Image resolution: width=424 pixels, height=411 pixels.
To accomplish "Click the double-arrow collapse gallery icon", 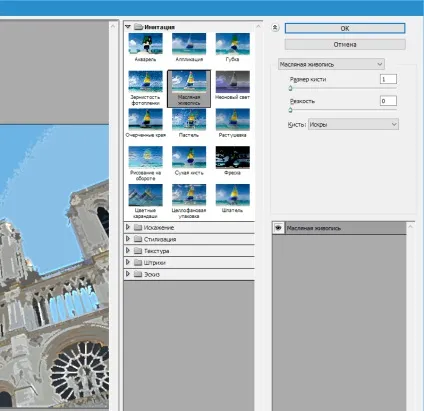I will [275, 28].
